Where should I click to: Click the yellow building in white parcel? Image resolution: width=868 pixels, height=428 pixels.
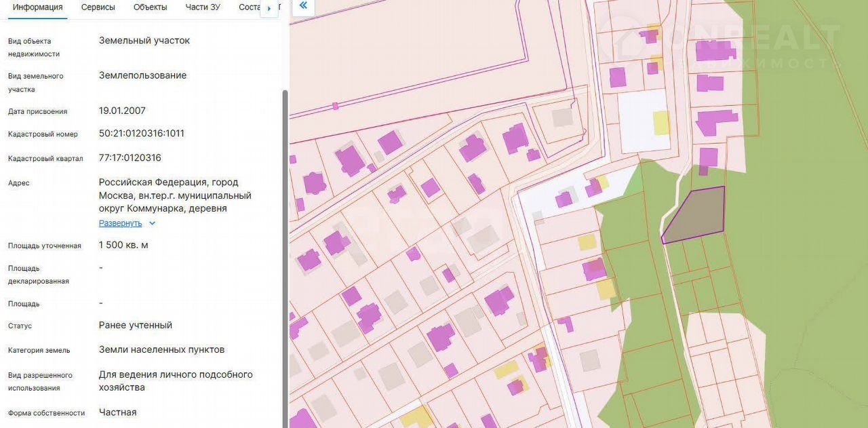coord(660,123)
